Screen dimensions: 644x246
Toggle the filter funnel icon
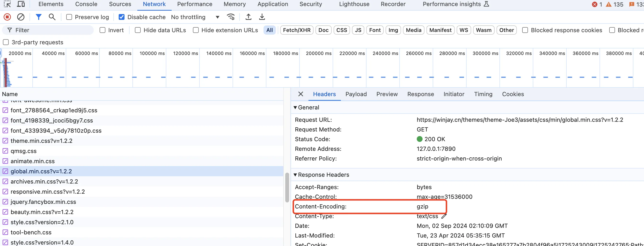point(38,17)
